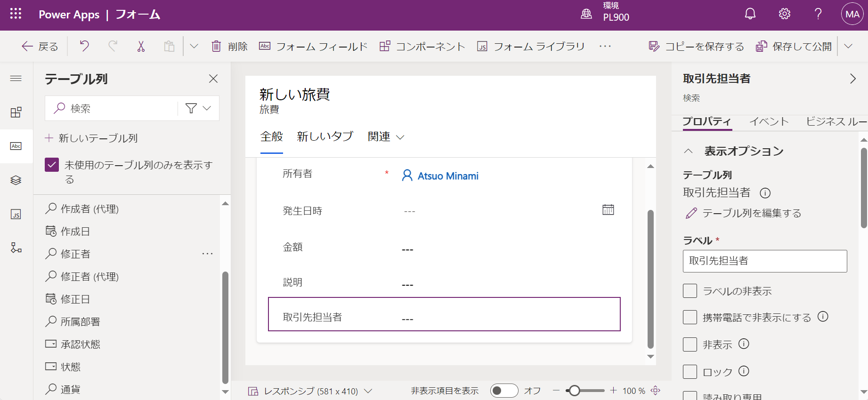Click 新しいテーブル列 link

(x=91, y=138)
